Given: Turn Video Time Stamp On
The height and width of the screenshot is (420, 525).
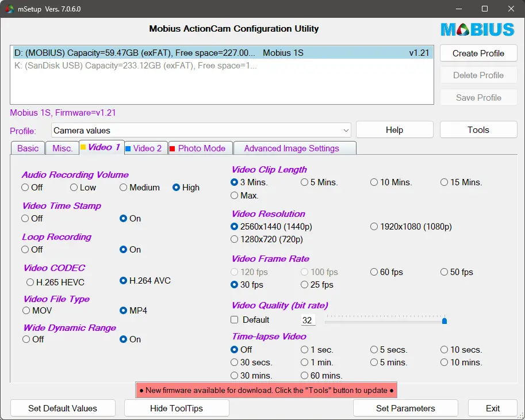Looking at the screenshot, I should point(131,219).
